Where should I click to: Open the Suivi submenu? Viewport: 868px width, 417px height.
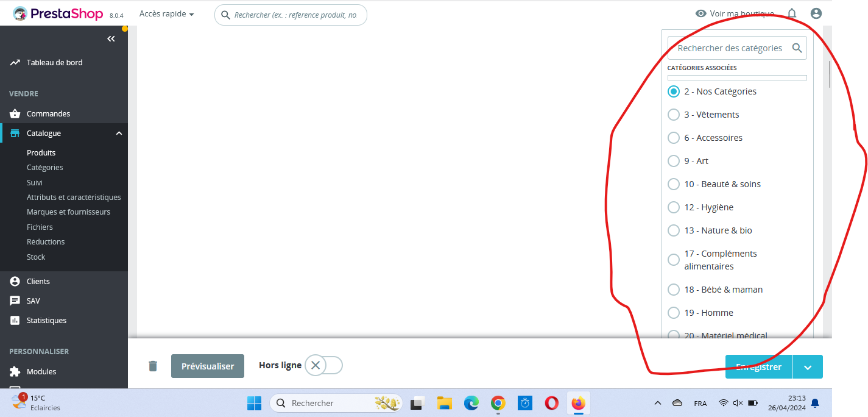pyautogui.click(x=35, y=182)
